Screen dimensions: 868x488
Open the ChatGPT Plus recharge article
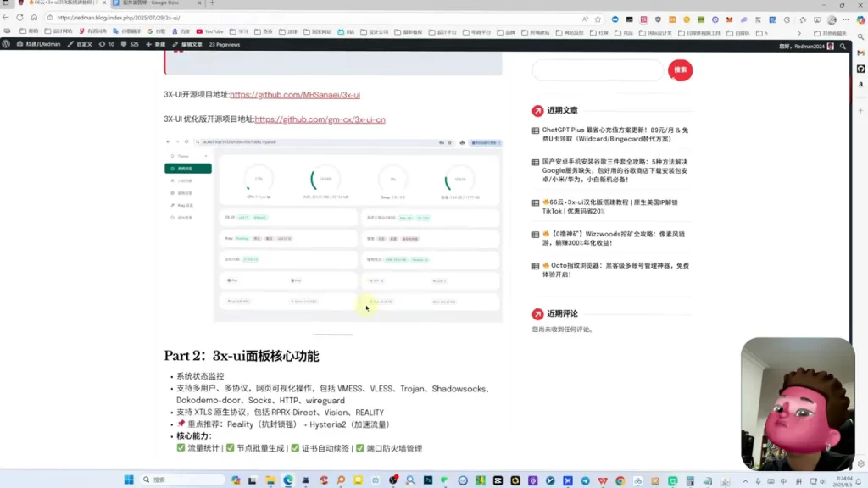click(x=615, y=135)
